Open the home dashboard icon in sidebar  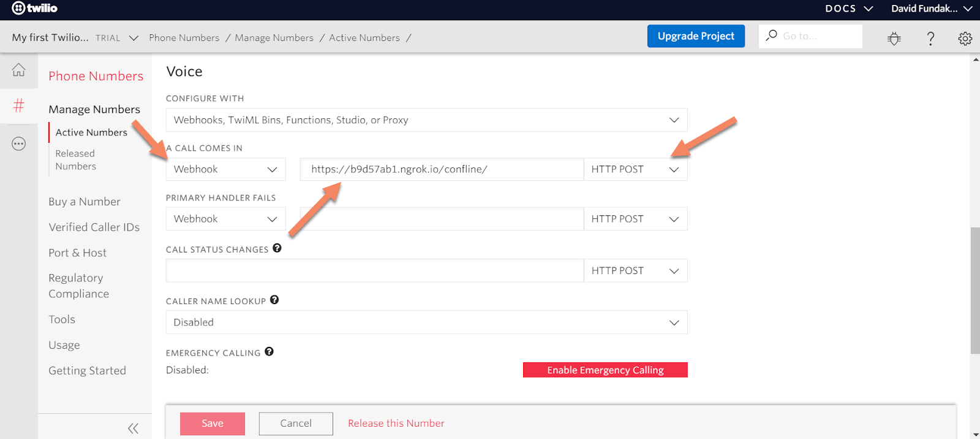click(x=19, y=70)
